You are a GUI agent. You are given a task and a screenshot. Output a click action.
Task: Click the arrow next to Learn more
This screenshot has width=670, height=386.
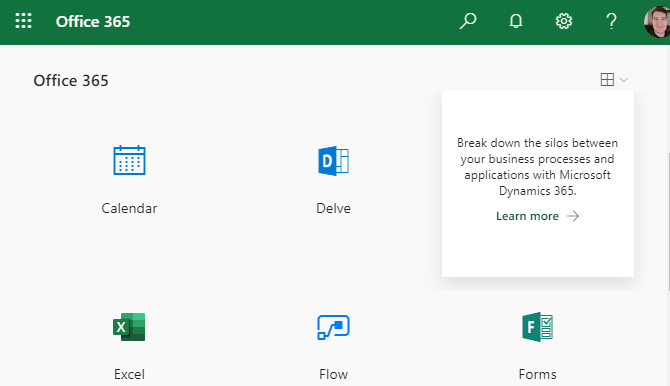point(573,216)
